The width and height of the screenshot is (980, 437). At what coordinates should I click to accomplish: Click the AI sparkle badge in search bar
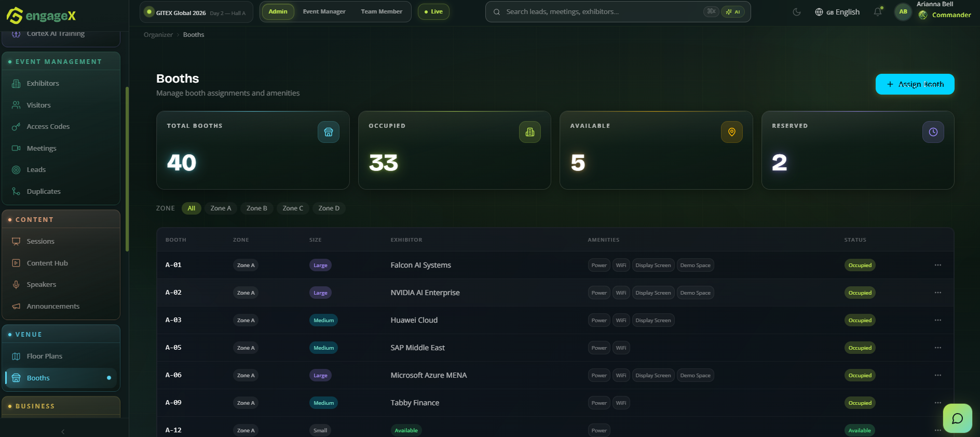point(733,11)
